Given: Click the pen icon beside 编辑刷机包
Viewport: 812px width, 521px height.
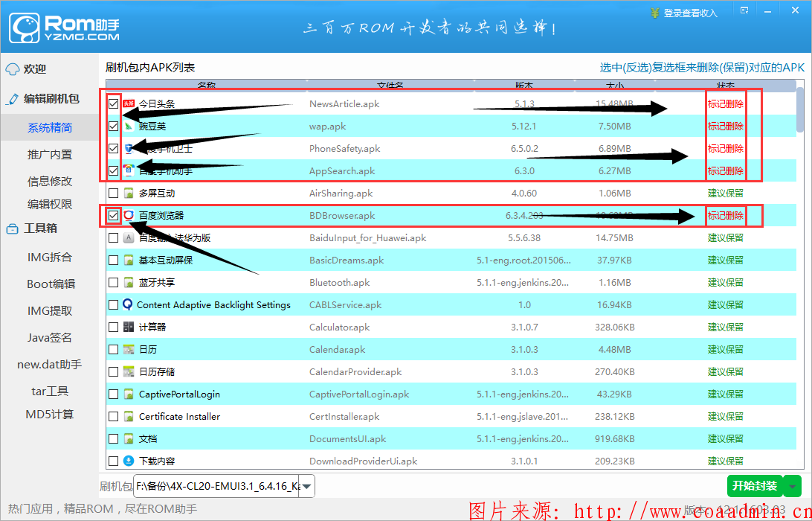Looking at the screenshot, I should 13,99.
